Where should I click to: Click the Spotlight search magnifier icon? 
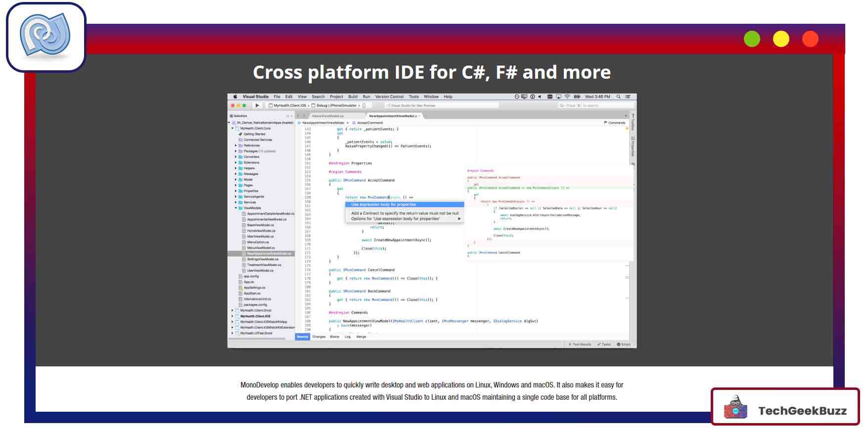click(618, 97)
